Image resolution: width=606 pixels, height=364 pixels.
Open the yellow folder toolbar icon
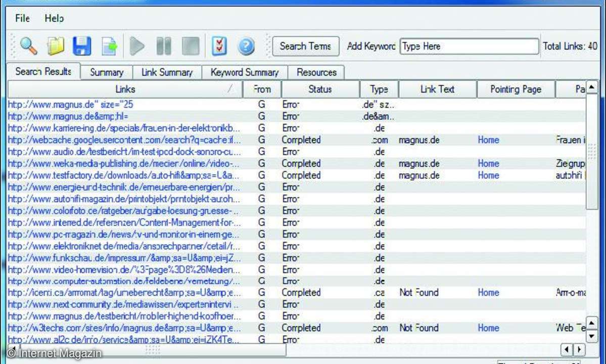pos(56,47)
